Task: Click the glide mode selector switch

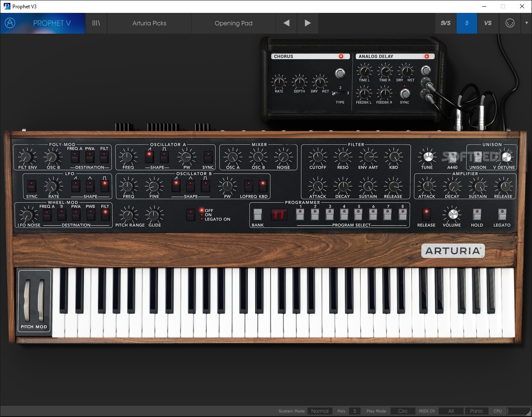Action: 190,215
